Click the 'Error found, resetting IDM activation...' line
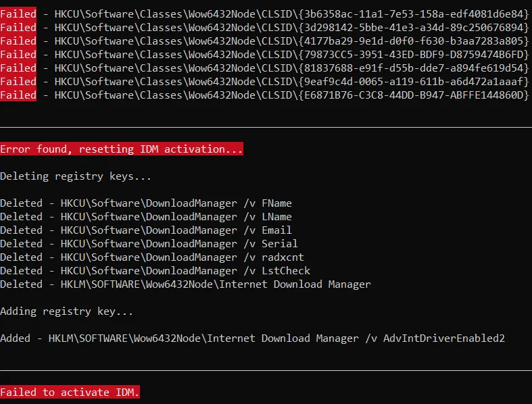 click(122, 149)
